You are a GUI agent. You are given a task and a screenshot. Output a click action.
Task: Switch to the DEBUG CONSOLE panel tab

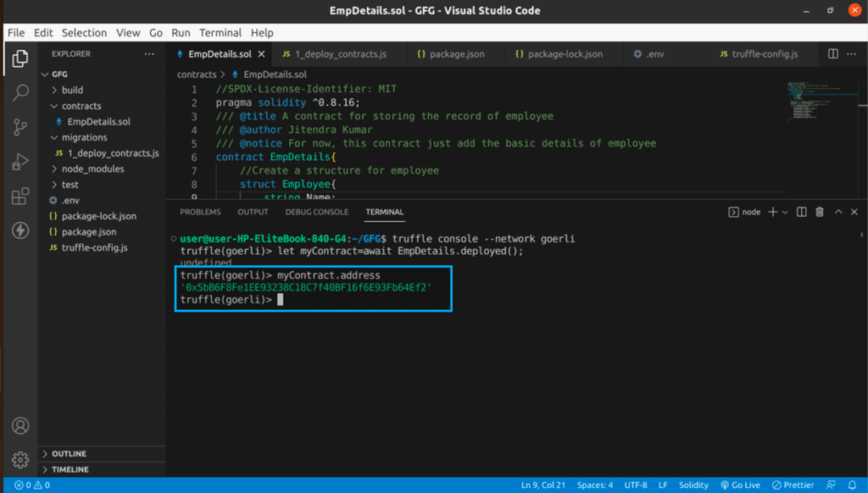[x=317, y=212]
